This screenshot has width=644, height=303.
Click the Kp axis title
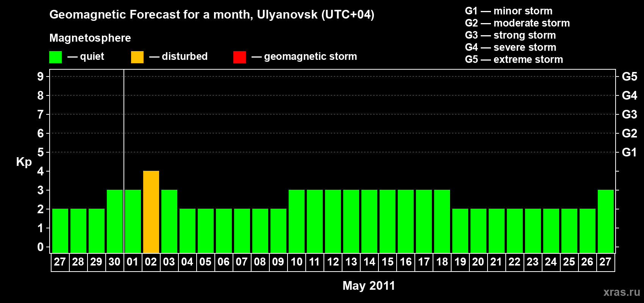[24, 162]
